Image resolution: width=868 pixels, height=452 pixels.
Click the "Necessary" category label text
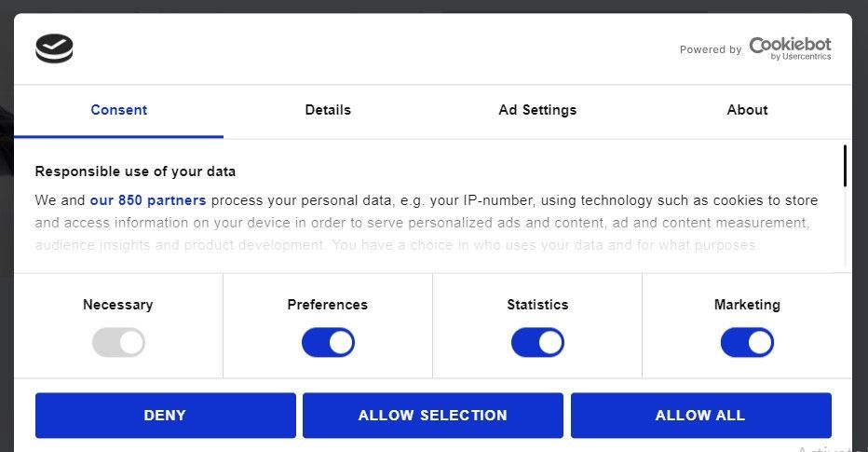(118, 305)
